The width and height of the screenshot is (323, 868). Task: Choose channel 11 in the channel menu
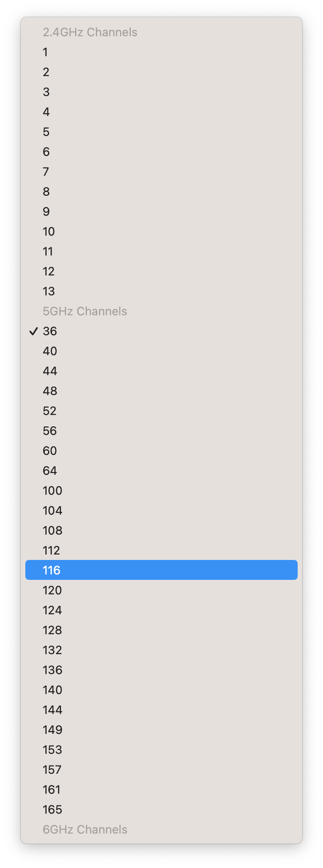click(48, 251)
